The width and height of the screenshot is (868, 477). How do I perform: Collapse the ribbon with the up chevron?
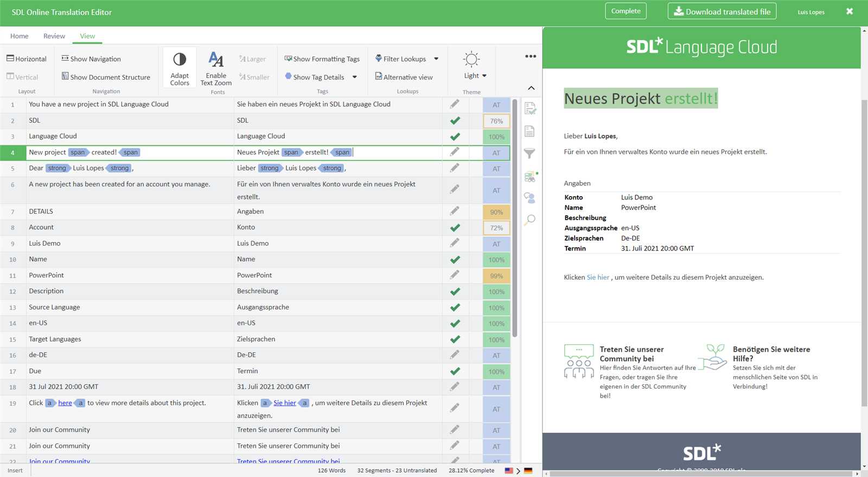(531, 88)
